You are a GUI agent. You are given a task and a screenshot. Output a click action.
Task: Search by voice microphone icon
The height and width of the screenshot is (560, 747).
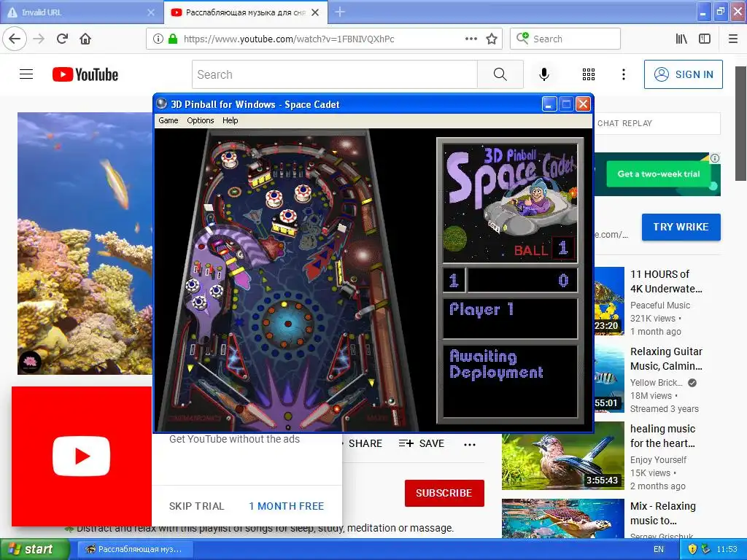[544, 74]
